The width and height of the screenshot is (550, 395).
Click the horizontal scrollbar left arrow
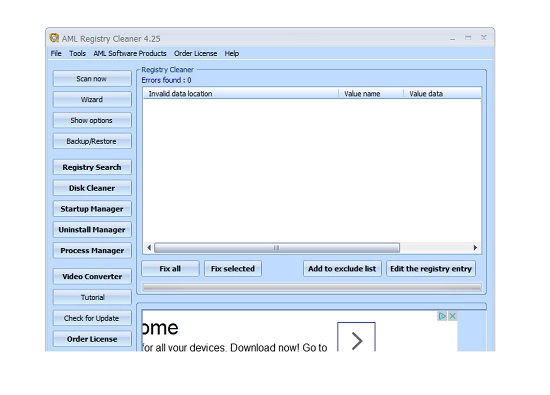click(x=149, y=248)
